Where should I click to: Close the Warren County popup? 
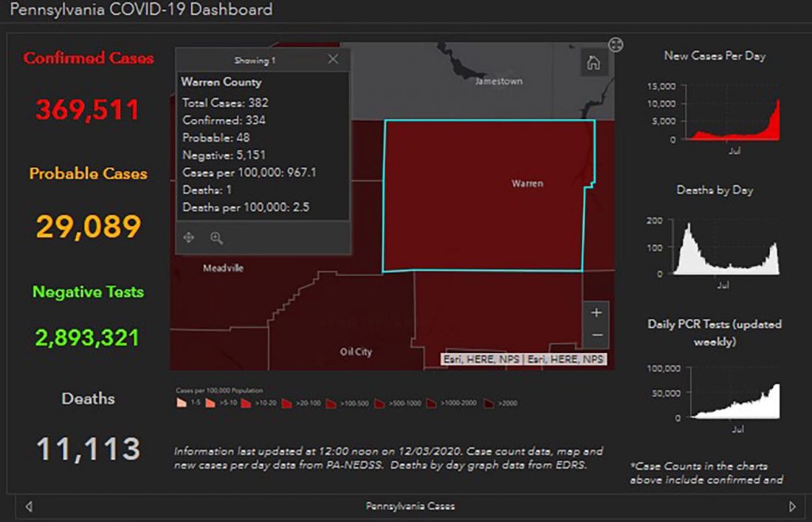tap(333, 59)
